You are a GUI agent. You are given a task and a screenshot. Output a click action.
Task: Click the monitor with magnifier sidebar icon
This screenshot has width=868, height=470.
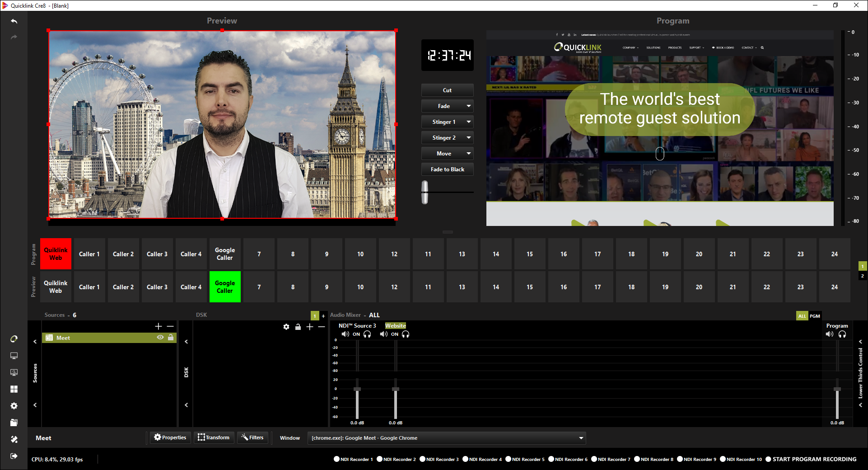coord(14,372)
